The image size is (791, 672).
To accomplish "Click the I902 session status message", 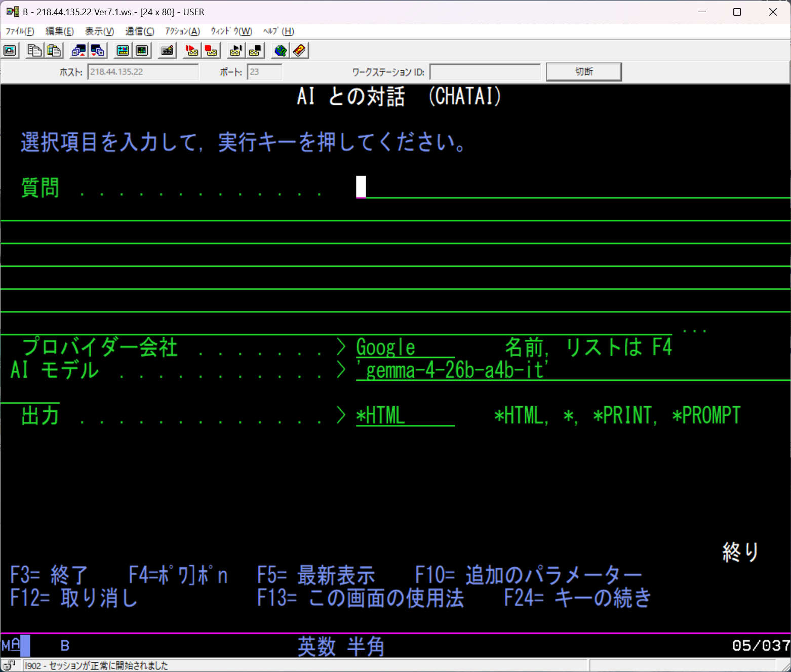I will tap(96, 665).
